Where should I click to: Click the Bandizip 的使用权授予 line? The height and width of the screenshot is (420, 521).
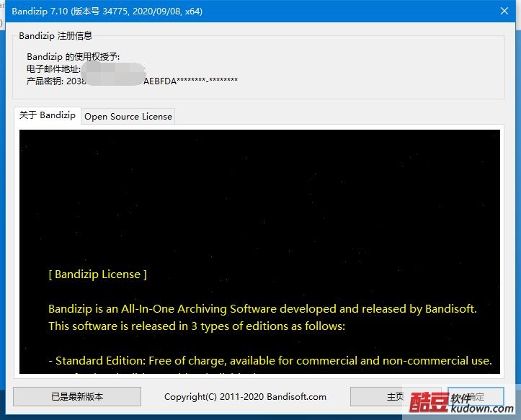[73, 57]
